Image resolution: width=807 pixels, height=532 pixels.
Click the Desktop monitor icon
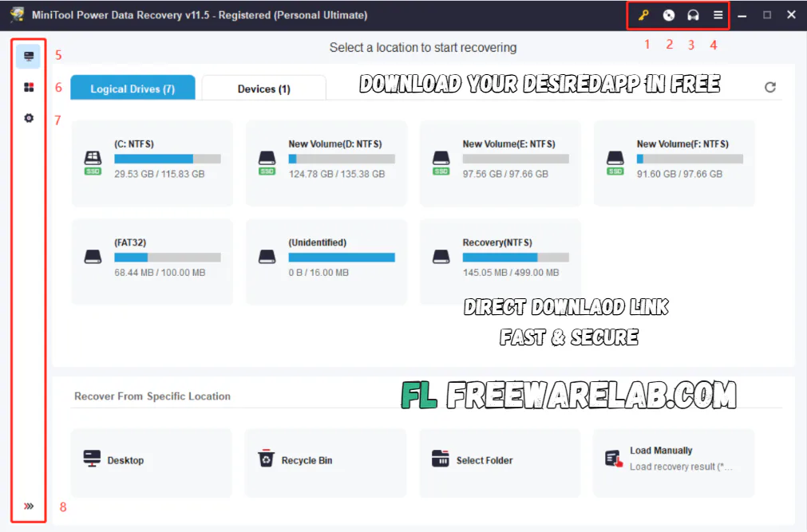pyautogui.click(x=92, y=459)
